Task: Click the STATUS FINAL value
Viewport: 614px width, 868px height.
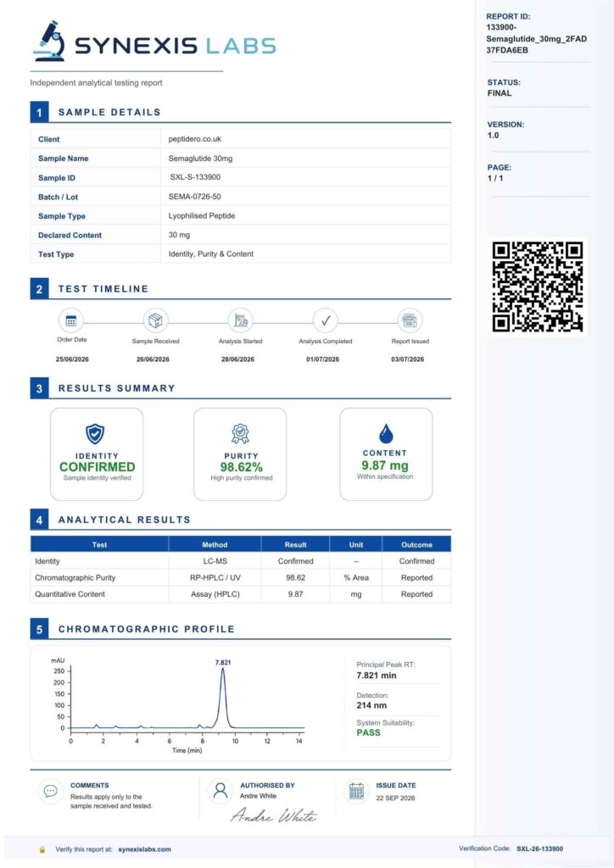Action: tap(500, 93)
